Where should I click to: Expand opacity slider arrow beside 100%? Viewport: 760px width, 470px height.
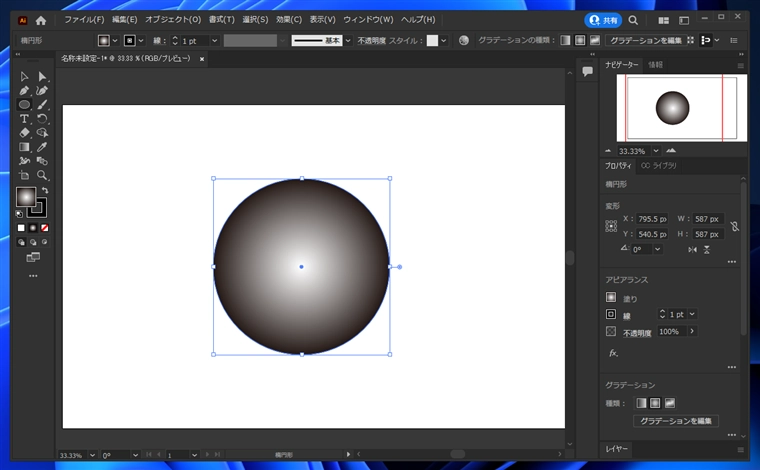692,331
